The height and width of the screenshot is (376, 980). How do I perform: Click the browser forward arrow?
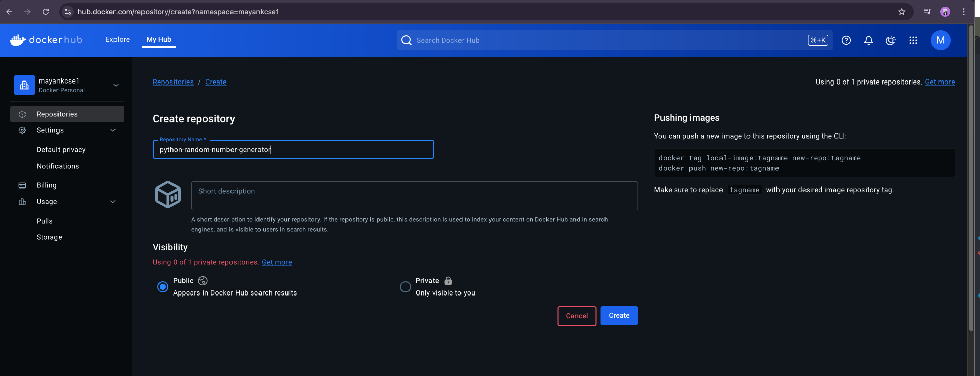click(x=27, y=12)
